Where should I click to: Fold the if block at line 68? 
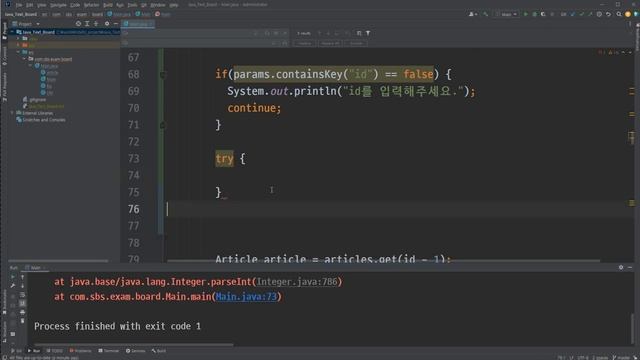click(163, 75)
